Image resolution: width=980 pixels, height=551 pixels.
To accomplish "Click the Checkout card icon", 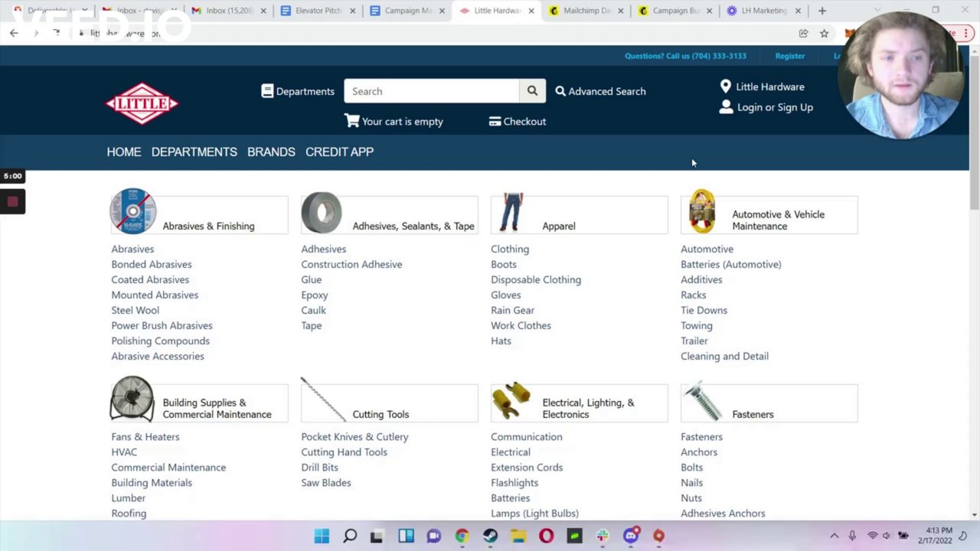I will tap(495, 121).
